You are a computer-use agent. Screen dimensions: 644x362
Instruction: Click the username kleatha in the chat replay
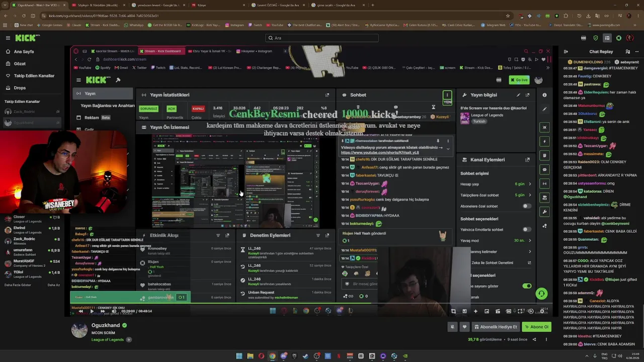(585, 336)
